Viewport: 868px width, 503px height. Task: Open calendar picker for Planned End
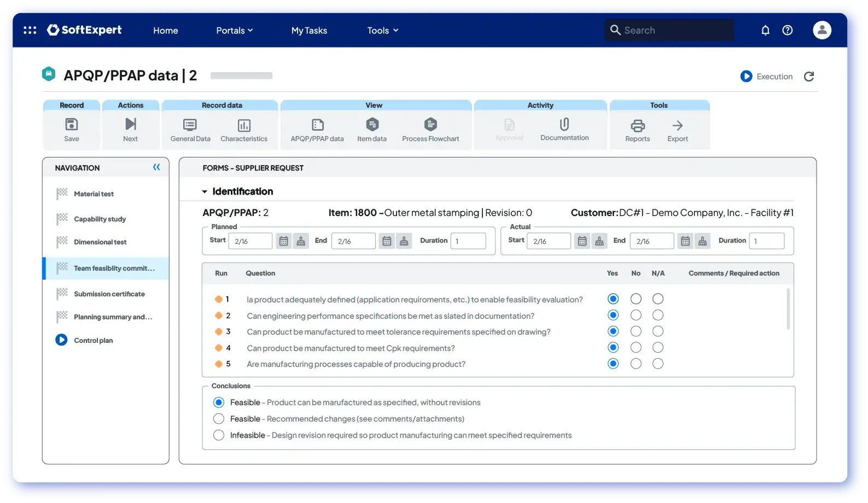tap(387, 241)
